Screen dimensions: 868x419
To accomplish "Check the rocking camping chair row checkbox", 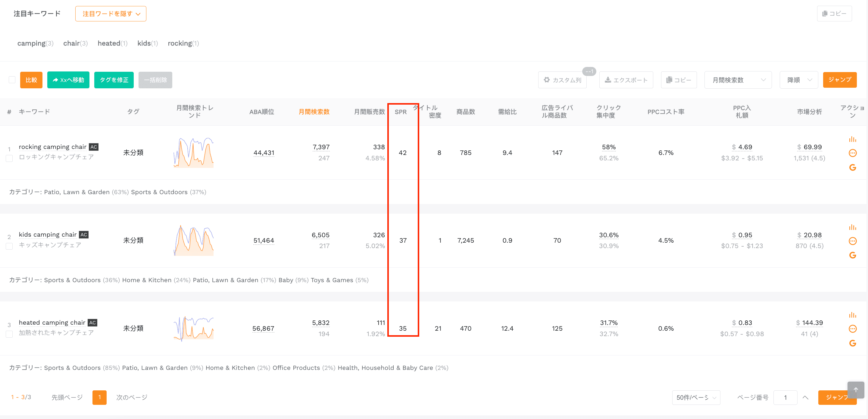I will tap(9, 158).
